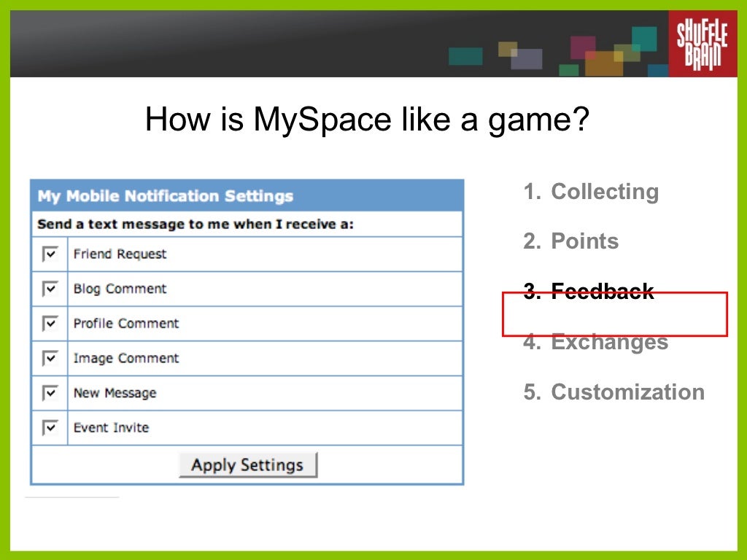Viewport: 747px width, 560px height.
Task: Toggle the Profile Comment checkbox
Action: [50, 323]
